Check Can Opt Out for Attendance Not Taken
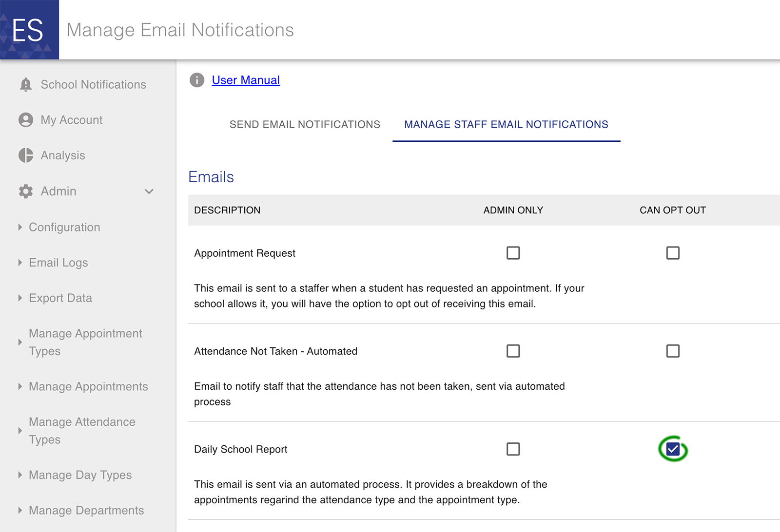This screenshot has height=532, width=780. [673, 351]
